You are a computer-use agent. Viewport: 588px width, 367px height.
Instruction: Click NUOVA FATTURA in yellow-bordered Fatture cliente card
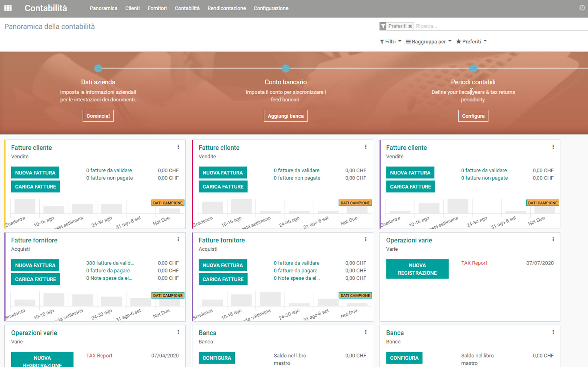pyautogui.click(x=35, y=173)
